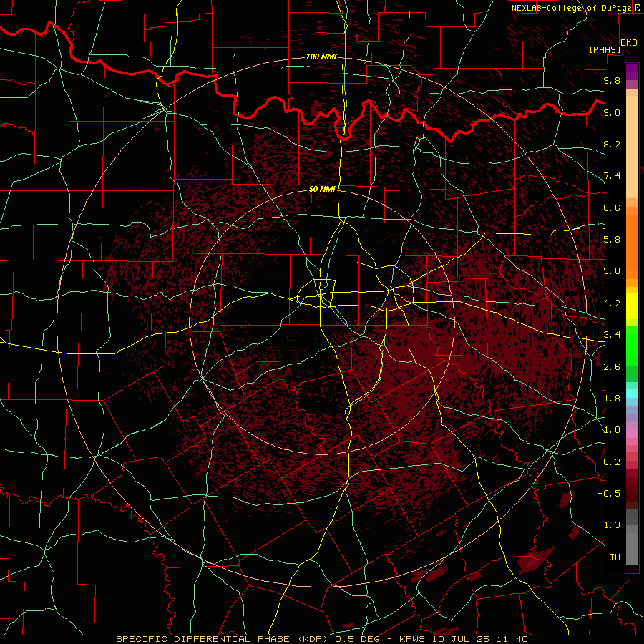Click the 9.8 value on the color scale
The width and height of the screenshot is (644, 644).
coord(612,81)
